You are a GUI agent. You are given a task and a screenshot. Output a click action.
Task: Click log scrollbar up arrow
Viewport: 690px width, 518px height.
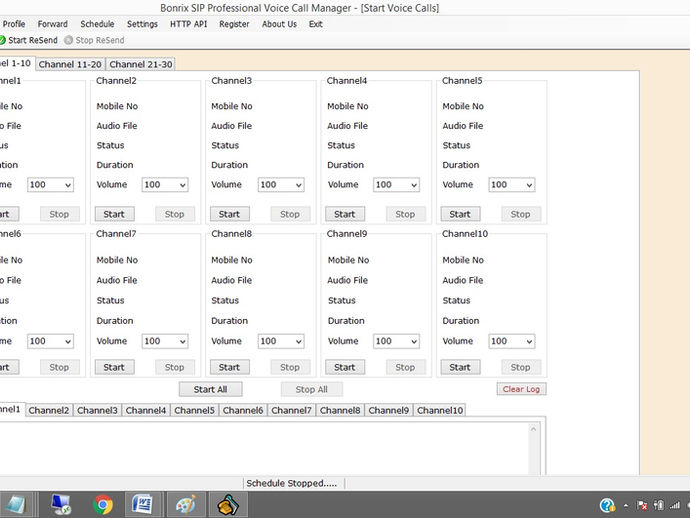pos(533,429)
